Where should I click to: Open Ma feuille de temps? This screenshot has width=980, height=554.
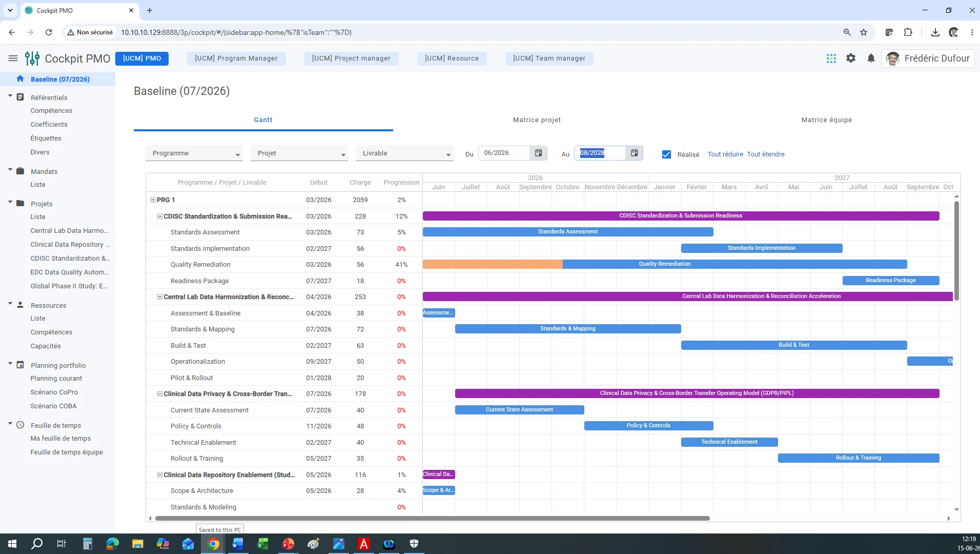pos(60,438)
